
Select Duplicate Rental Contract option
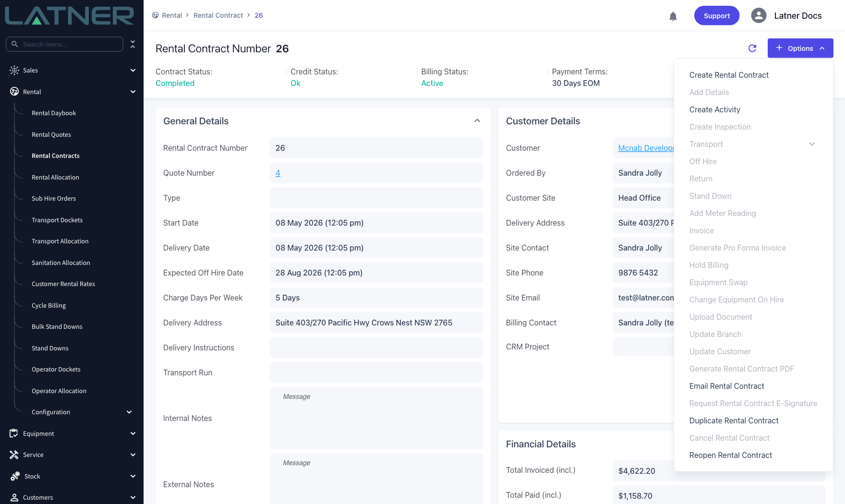coord(734,420)
